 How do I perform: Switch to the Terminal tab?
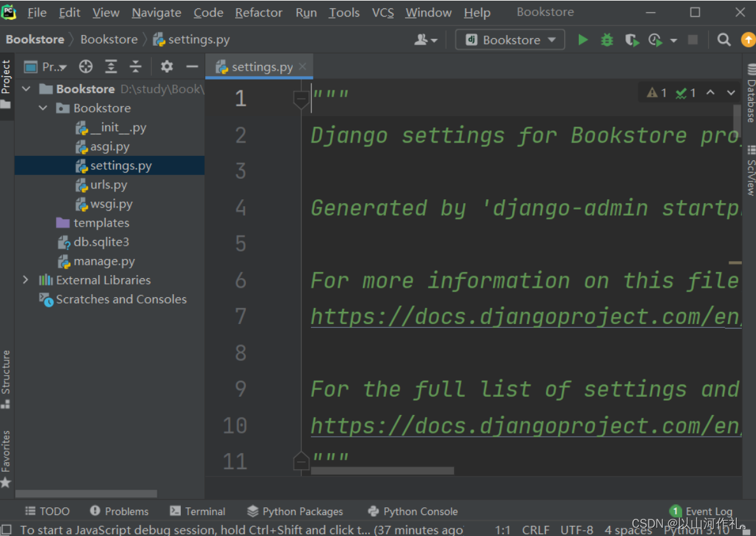198,511
